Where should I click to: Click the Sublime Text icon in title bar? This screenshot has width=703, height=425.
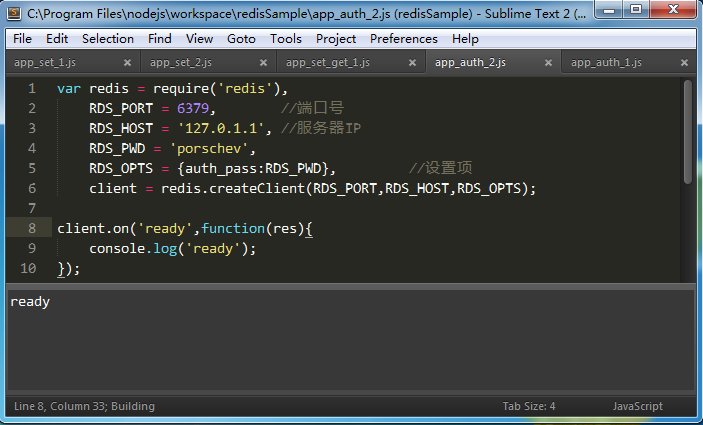[x=13, y=14]
